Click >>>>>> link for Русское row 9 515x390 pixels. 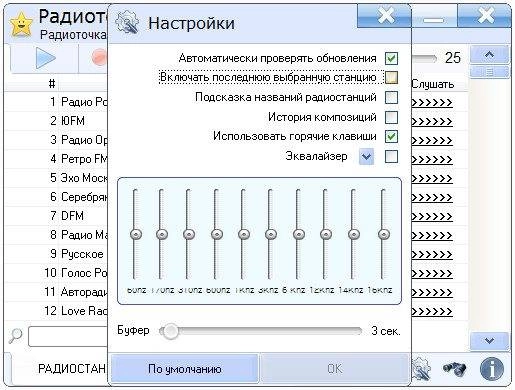point(432,254)
